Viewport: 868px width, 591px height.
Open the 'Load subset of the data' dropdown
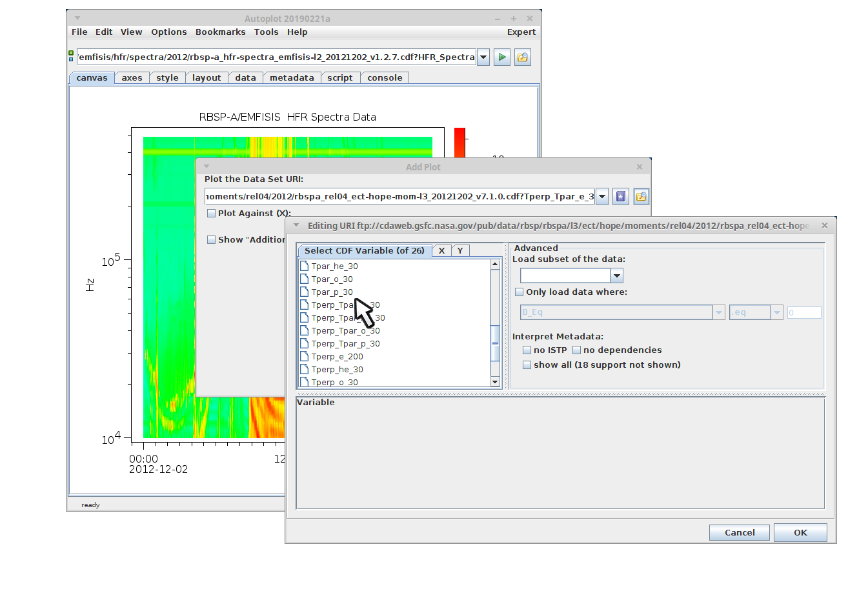click(x=617, y=276)
